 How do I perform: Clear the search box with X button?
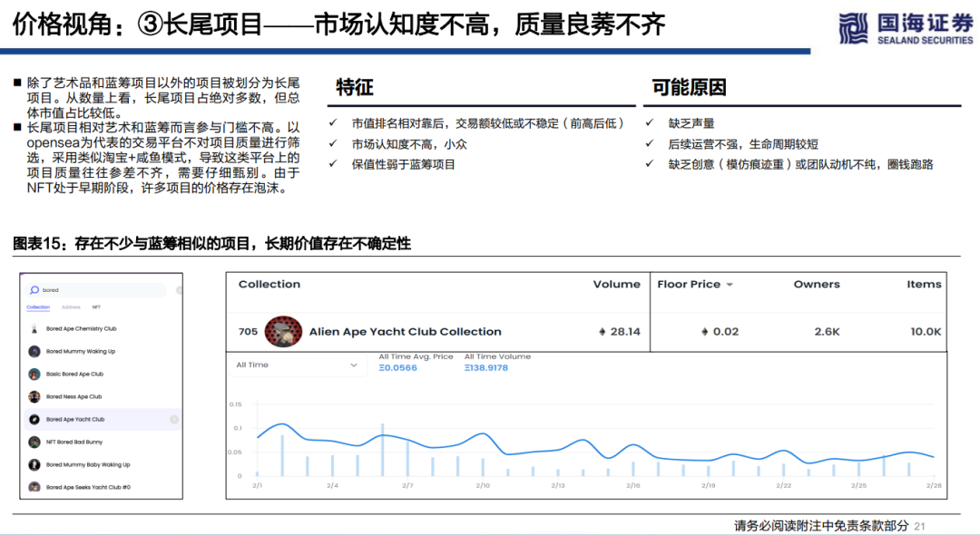(179, 290)
